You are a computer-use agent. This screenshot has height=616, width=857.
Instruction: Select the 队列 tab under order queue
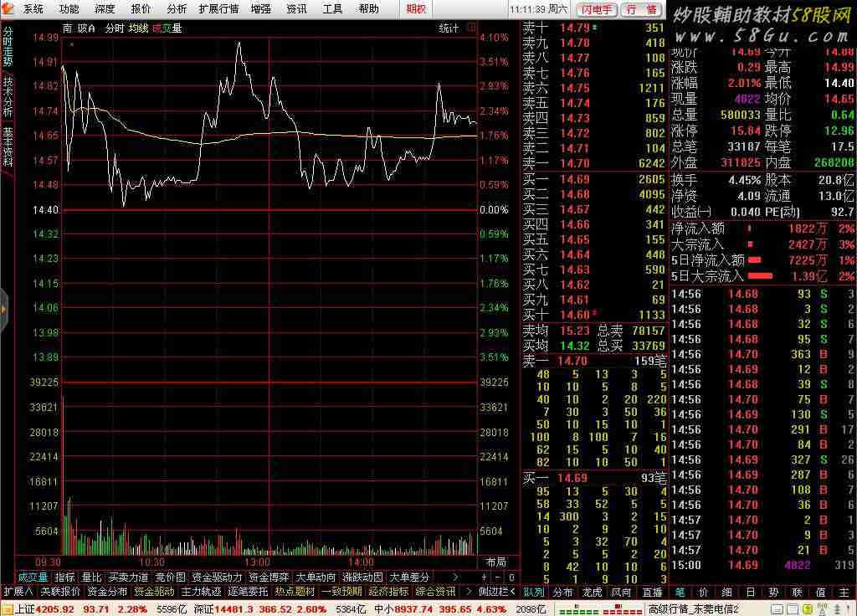[534, 593]
